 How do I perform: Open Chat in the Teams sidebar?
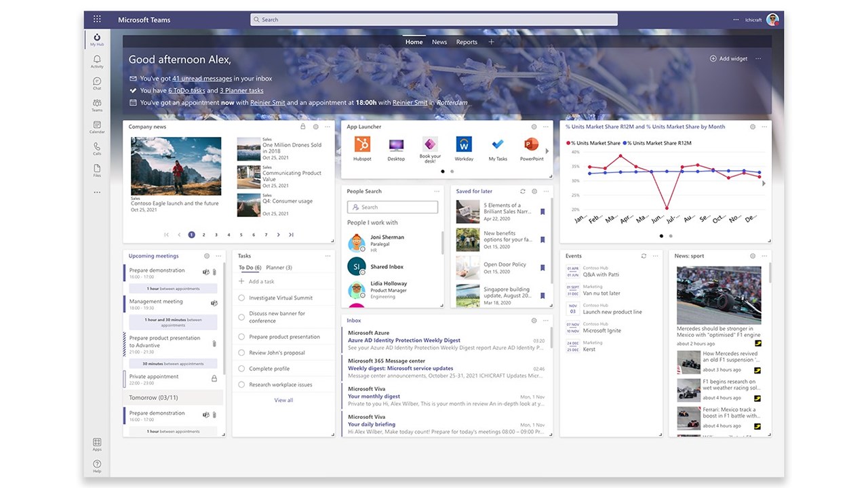click(97, 83)
